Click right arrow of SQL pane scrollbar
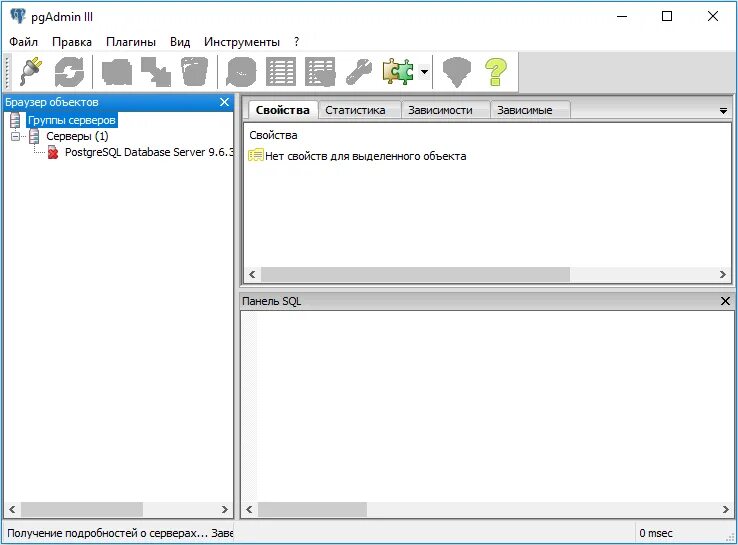738x545 pixels. click(x=725, y=509)
